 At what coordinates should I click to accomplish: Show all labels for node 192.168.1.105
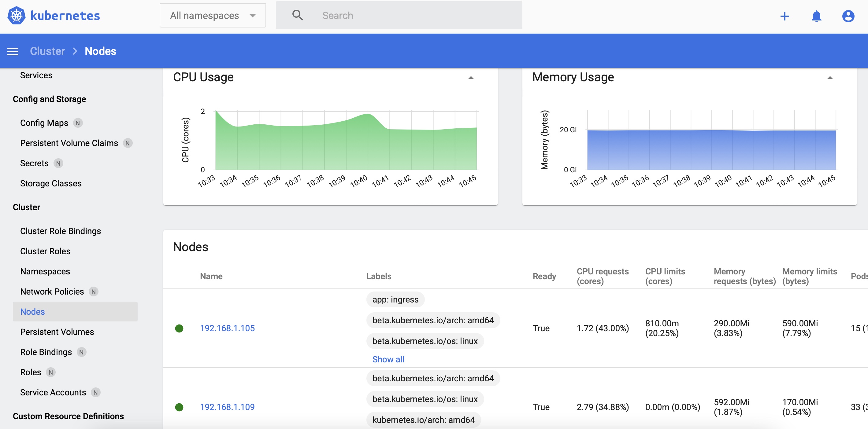point(388,359)
